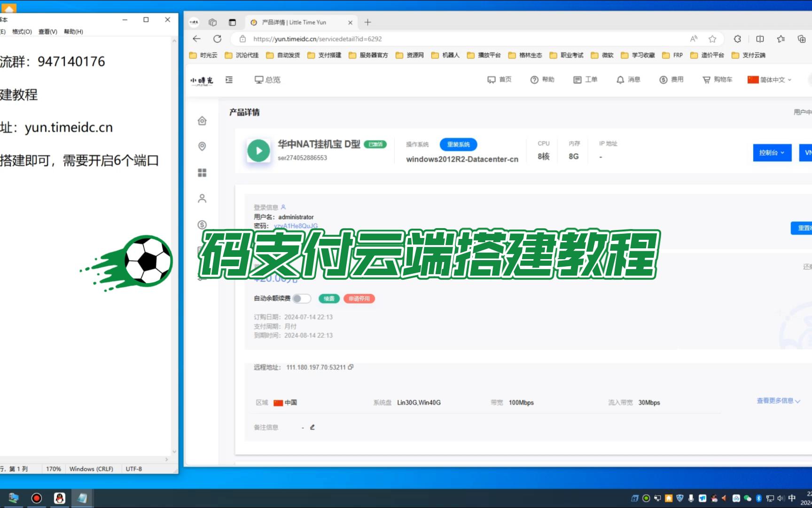Click the 小時光 site logo
Viewport: 812px width, 508px height.
coord(202,80)
